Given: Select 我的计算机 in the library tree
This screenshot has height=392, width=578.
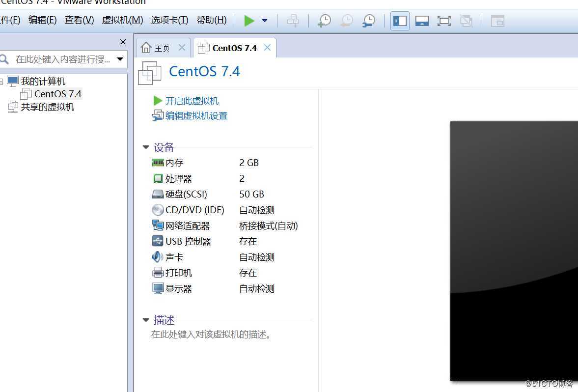Looking at the screenshot, I should 43,81.
